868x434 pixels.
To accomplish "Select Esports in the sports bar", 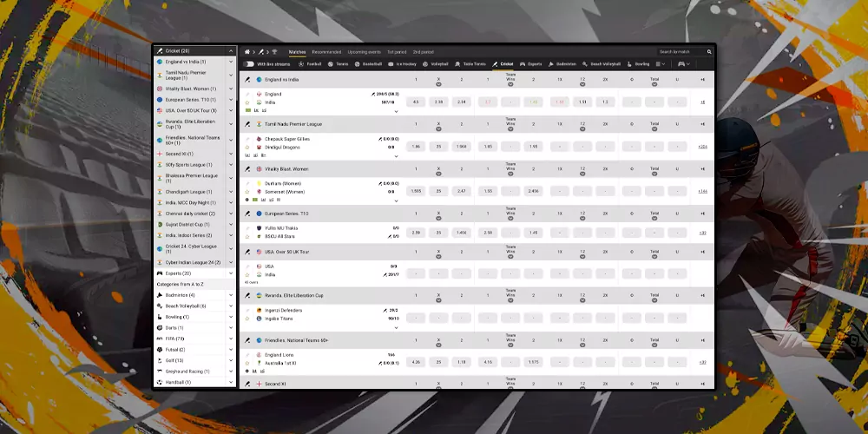I will pos(531,64).
